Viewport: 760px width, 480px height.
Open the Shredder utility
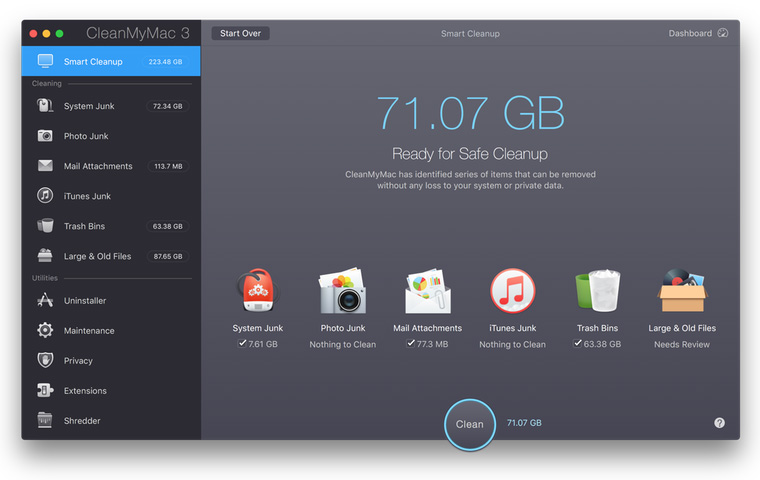pyautogui.click(x=111, y=421)
